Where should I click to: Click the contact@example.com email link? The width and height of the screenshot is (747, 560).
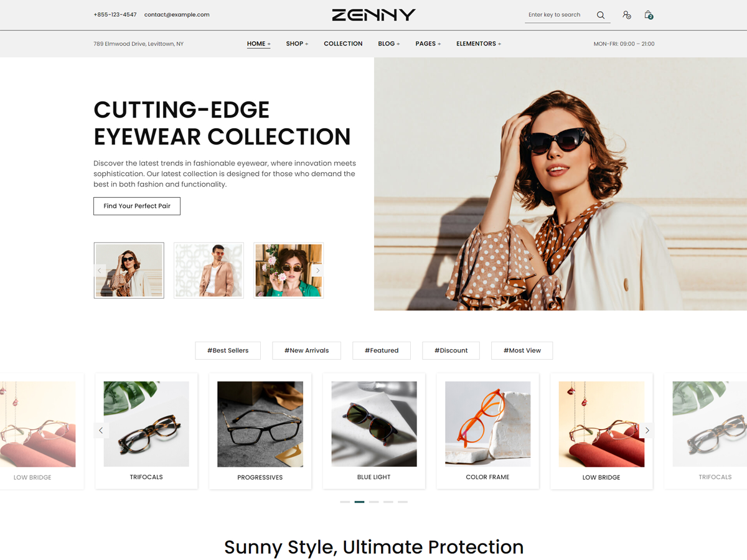[177, 14]
